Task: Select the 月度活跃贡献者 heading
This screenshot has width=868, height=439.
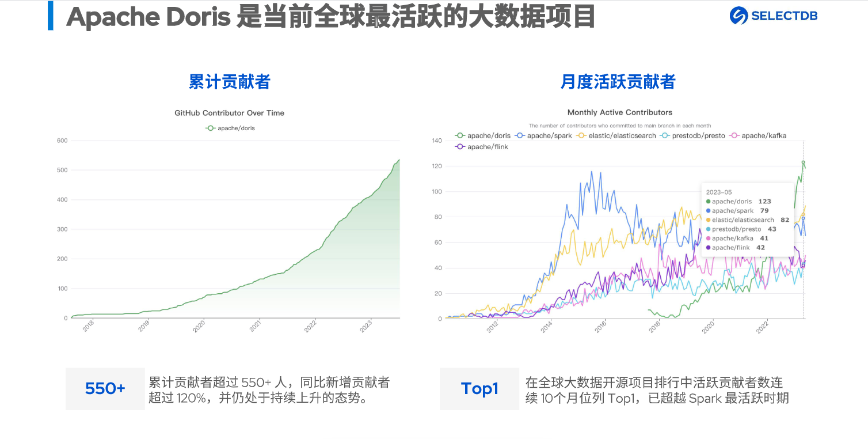Action: click(x=618, y=82)
